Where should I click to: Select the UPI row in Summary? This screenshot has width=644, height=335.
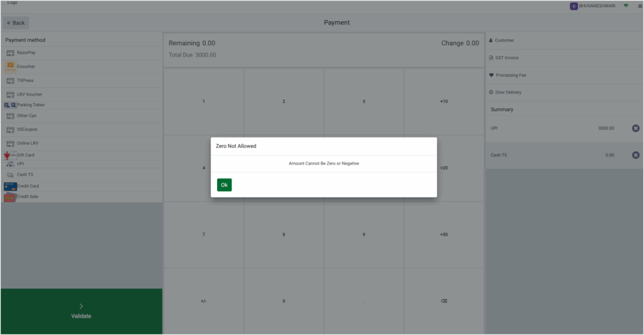[x=564, y=128]
